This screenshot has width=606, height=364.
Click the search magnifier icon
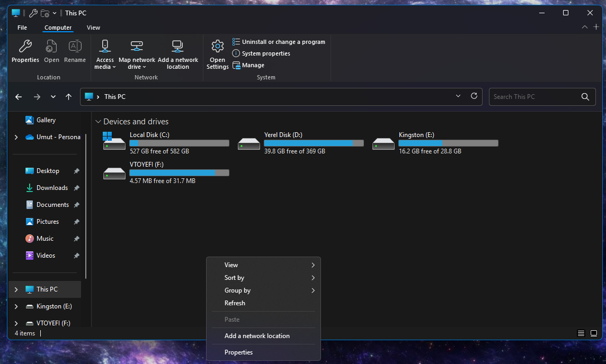(x=585, y=97)
